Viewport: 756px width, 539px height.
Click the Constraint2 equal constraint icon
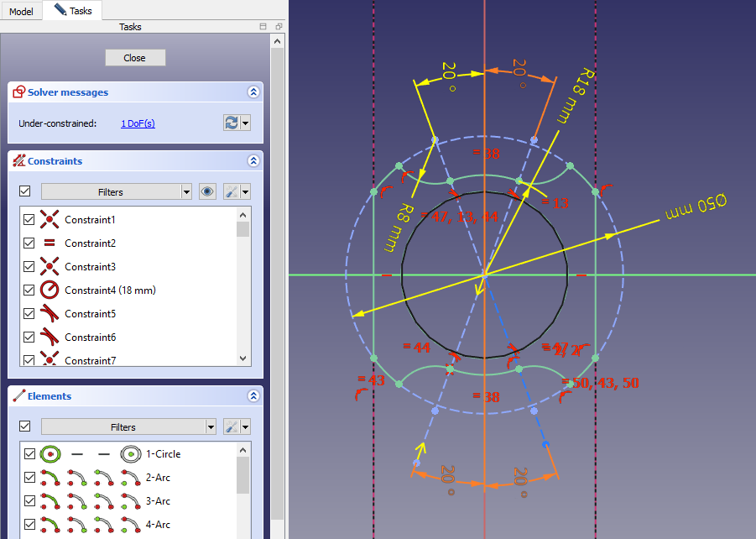tap(50, 243)
